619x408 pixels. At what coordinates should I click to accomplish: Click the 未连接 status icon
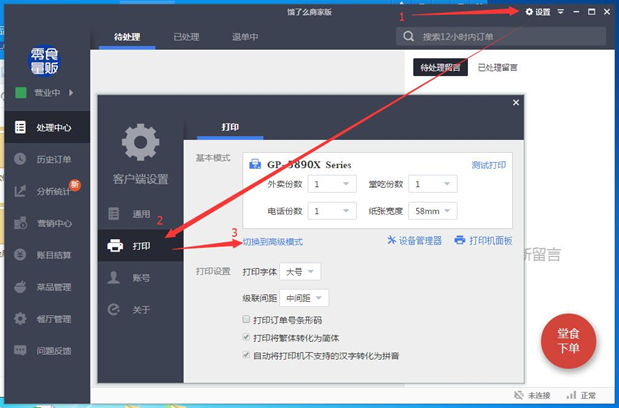[x=518, y=395]
